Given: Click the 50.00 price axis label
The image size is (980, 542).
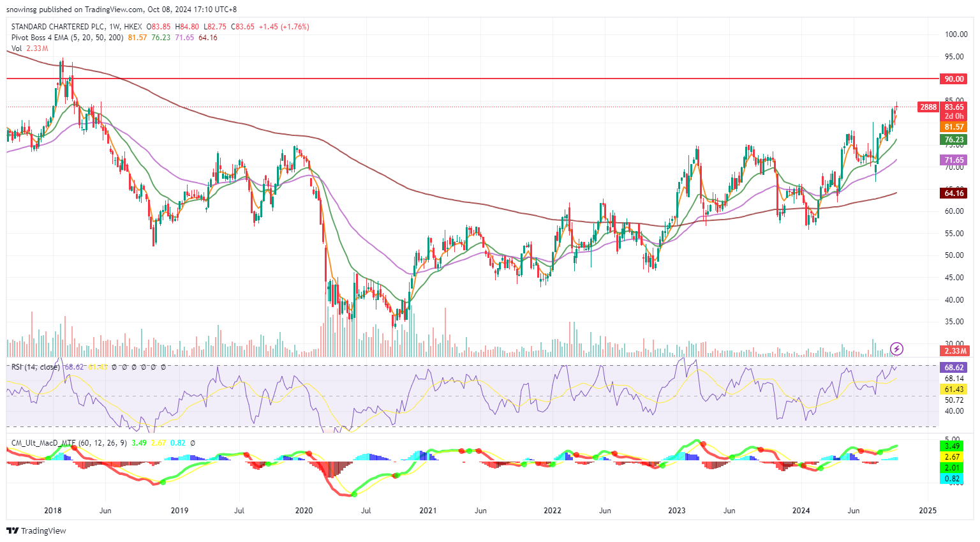Looking at the screenshot, I should (x=954, y=255).
